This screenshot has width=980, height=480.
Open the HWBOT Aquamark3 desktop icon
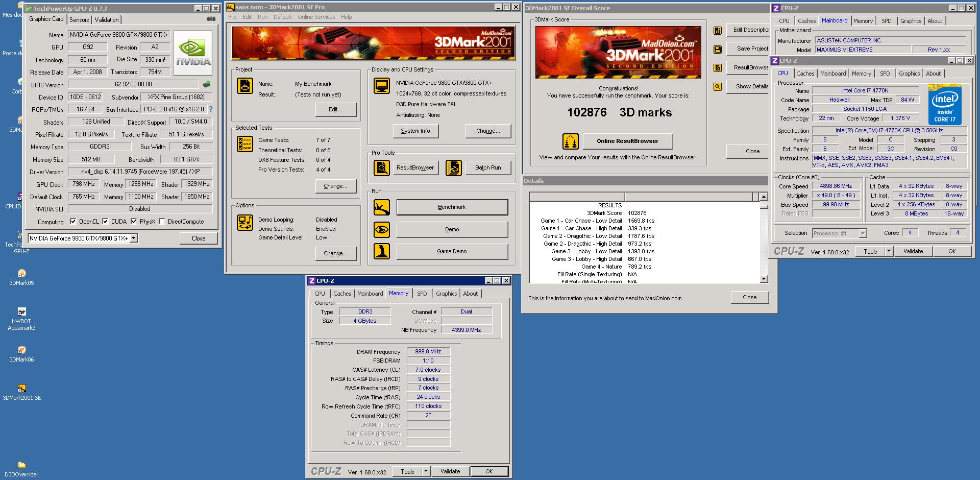(x=21, y=319)
